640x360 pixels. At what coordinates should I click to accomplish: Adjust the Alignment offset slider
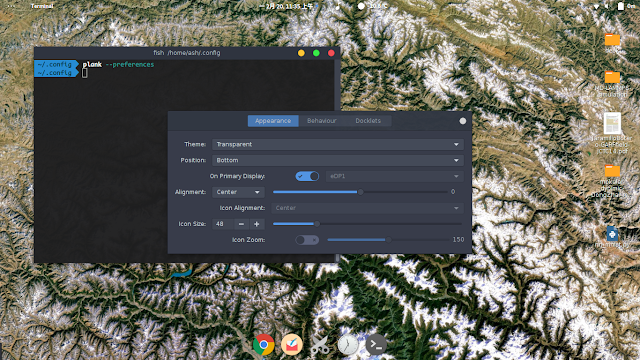point(360,192)
